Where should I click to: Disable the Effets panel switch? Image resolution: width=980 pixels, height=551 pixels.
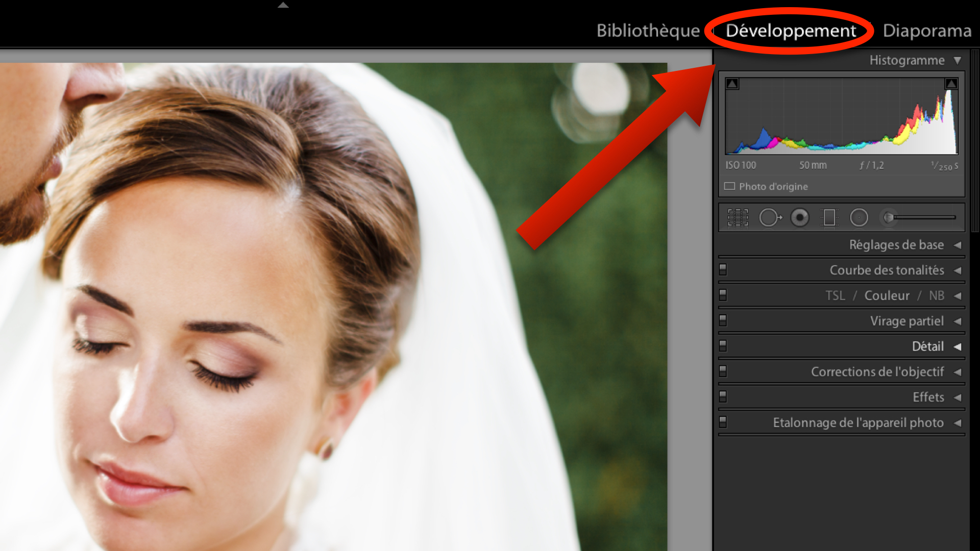coord(723,396)
